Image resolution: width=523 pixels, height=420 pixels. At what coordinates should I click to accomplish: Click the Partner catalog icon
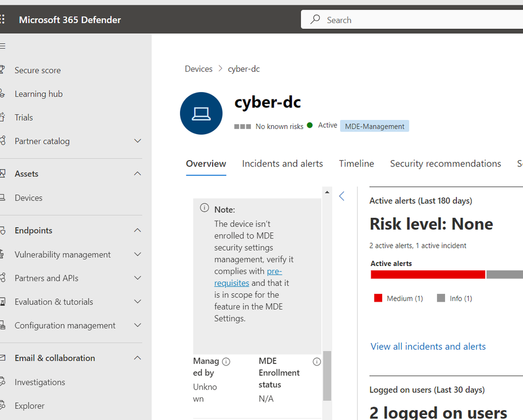[2, 141]
